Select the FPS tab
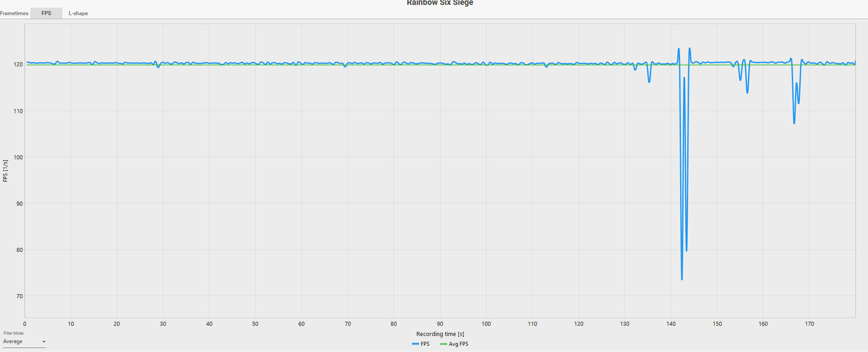 [x=46, y=13]
